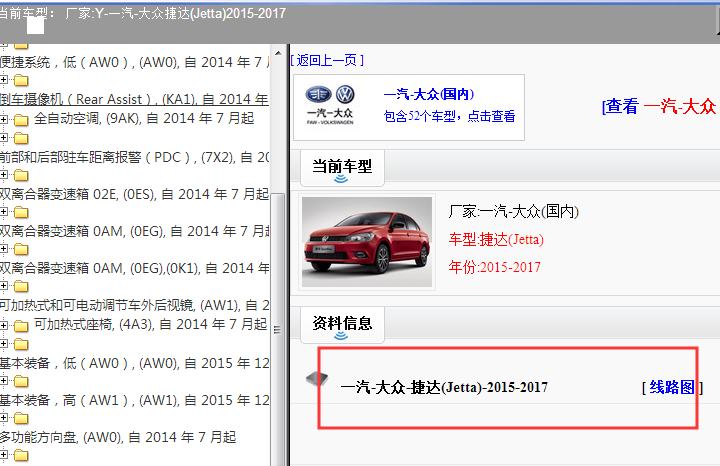Select 可加热式座椅, (4A3) tree item
Screen dimensions: 720x466
(151, 325)
